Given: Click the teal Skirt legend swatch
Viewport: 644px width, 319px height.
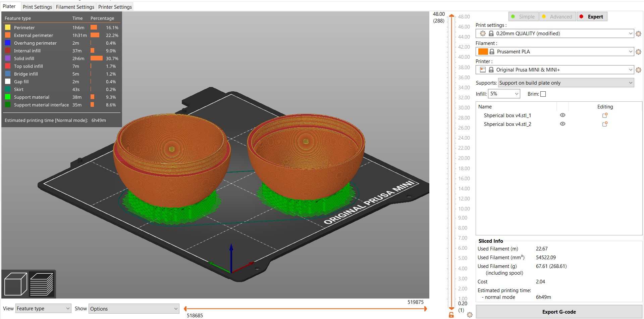Looking at the screenshot, I should [8, 89].
